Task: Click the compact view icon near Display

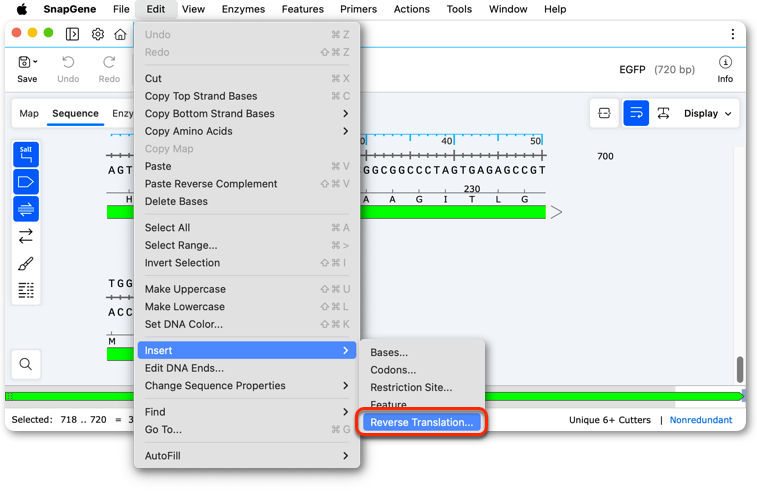Action: tap(604, 113)
